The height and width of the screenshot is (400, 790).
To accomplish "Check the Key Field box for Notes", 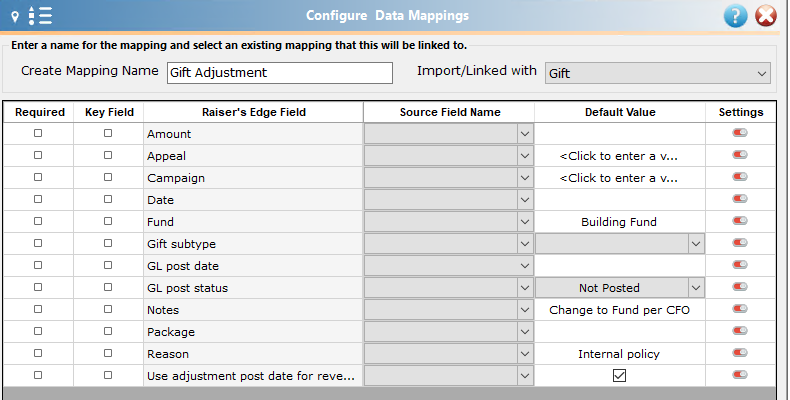I will (x=108, y=309).
